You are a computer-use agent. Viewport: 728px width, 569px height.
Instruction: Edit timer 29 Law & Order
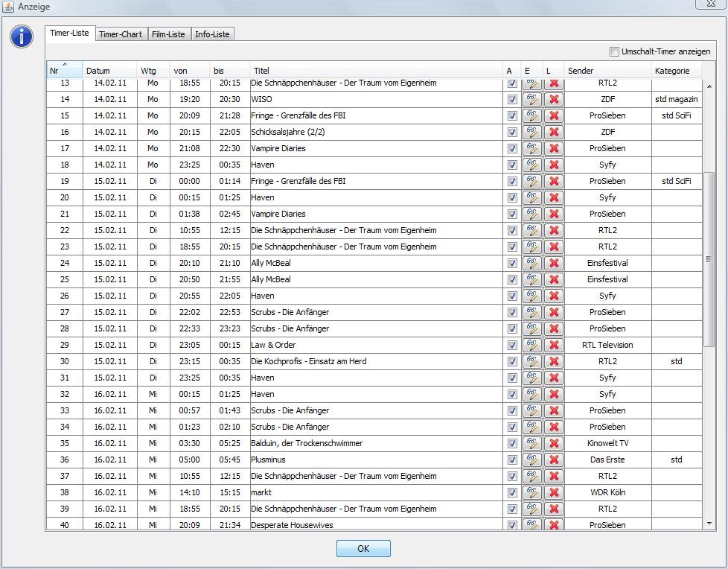(532, 345)
